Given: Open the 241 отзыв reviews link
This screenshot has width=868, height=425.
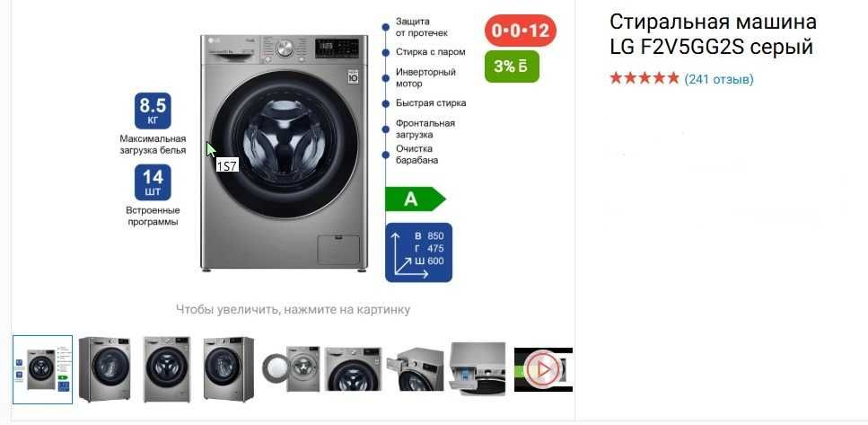Looking at the screenshot, I should coord(719,79).
